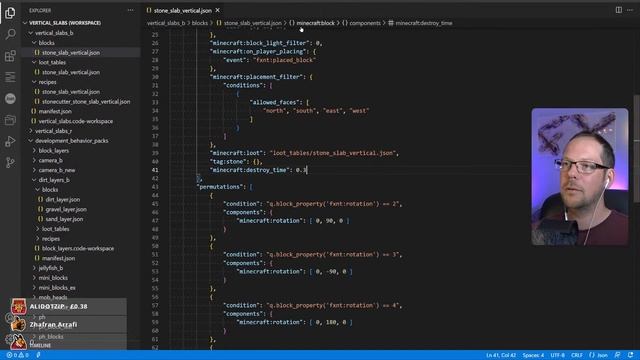Click the editor vertical scrollbar

coord(636,148)
